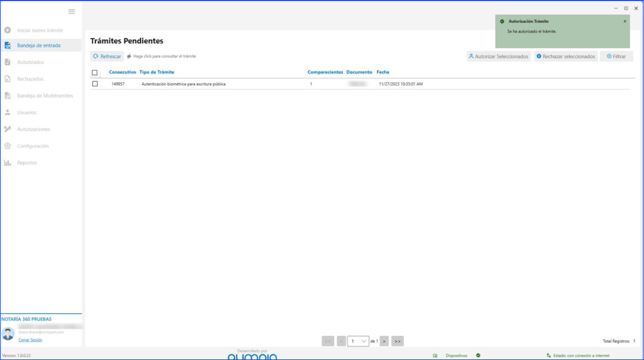Viewport: 644px width, 360px height.
Task: Open the Reportes chart icon
Action: pyautogui.click(x=7, y=163)
